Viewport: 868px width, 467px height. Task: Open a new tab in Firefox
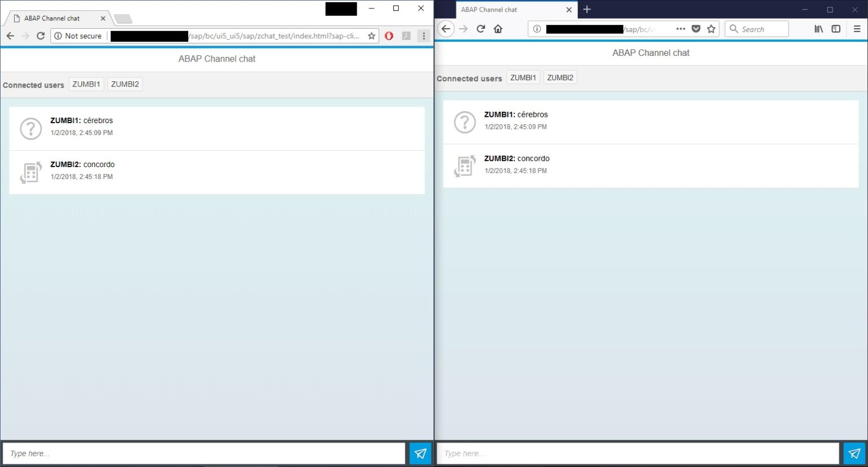click(x=587, y=9)
